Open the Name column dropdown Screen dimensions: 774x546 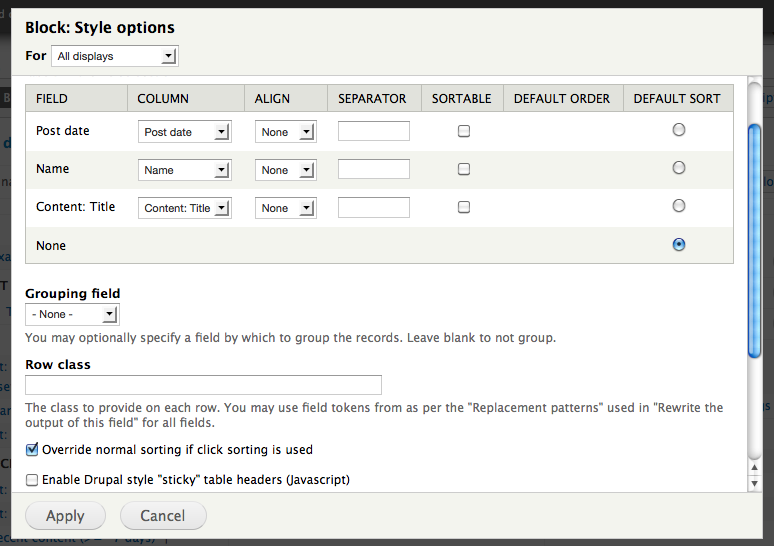click(184, 170)
